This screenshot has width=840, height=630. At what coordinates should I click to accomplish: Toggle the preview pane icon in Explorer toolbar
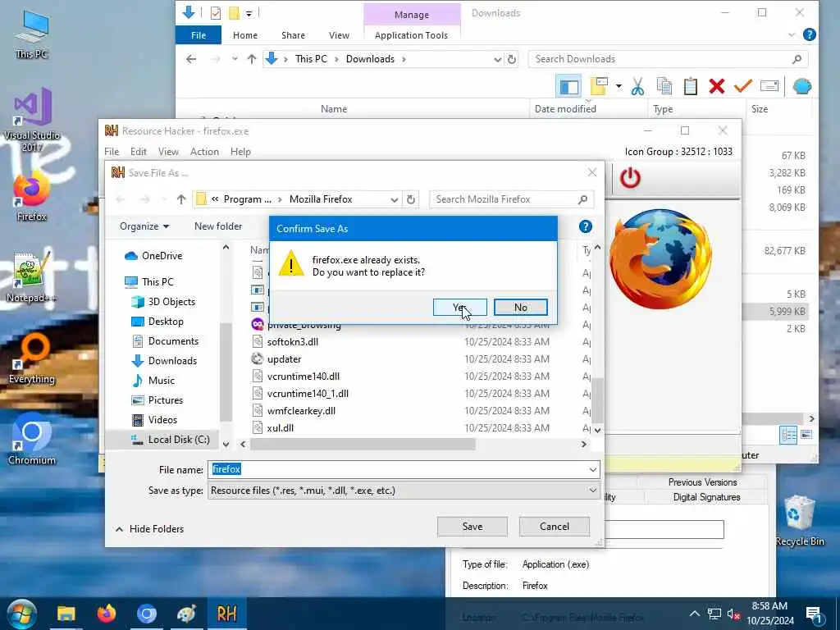tap(569, 86)
